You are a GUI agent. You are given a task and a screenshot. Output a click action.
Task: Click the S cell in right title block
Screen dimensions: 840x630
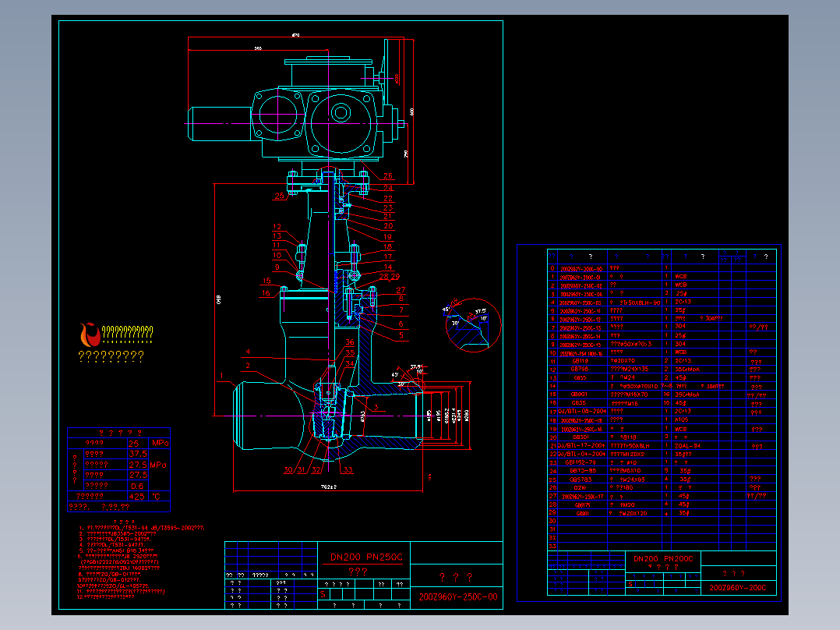(630, 585)
